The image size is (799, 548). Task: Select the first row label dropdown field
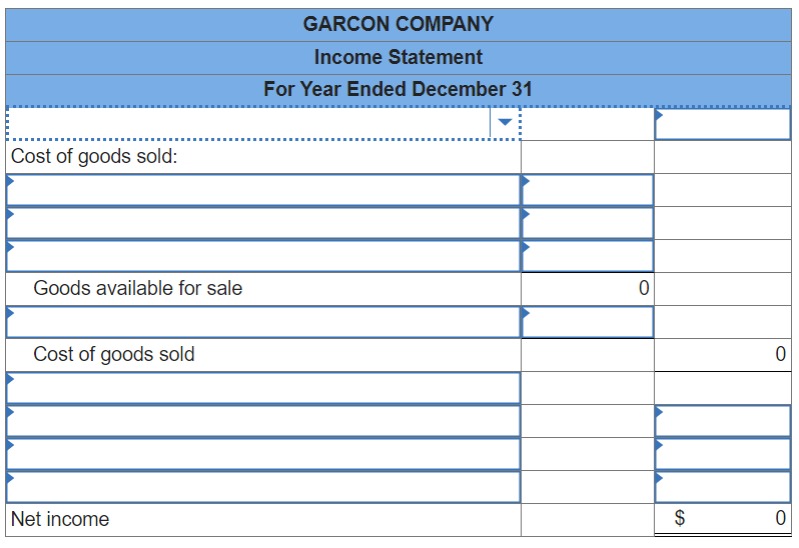click(263, 123)
